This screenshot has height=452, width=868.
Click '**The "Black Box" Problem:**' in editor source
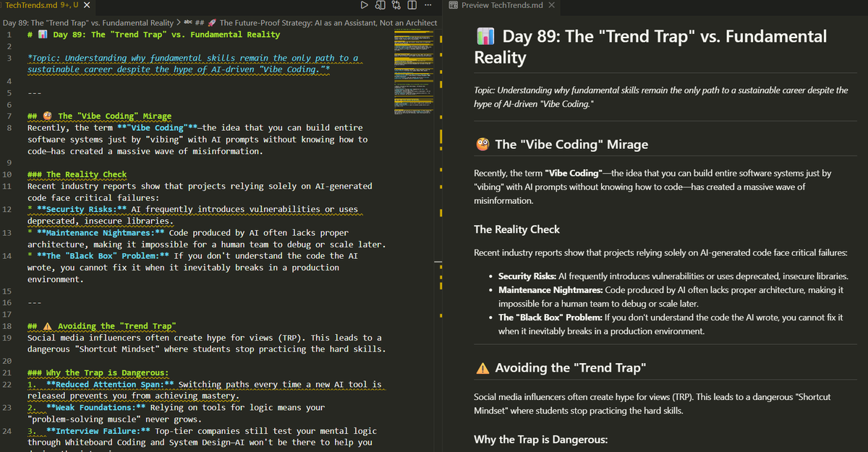[x=103, y=256]
